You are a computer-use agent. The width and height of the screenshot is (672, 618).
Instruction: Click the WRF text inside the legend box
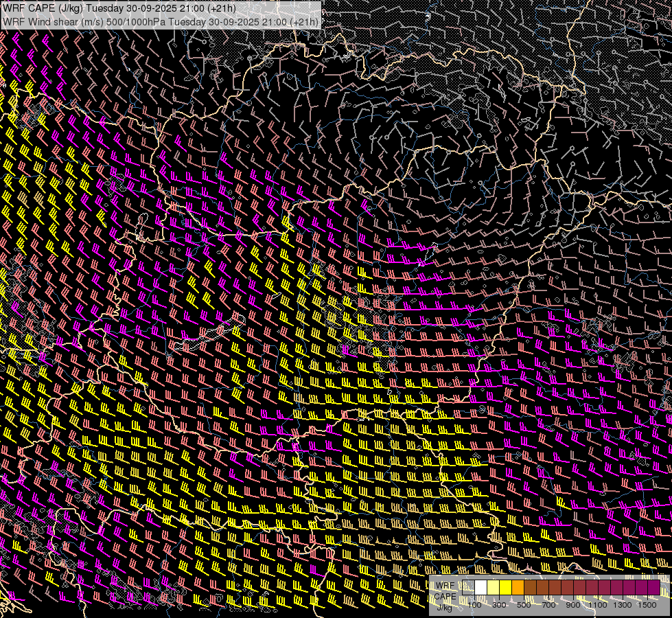(x=445, y=585)
